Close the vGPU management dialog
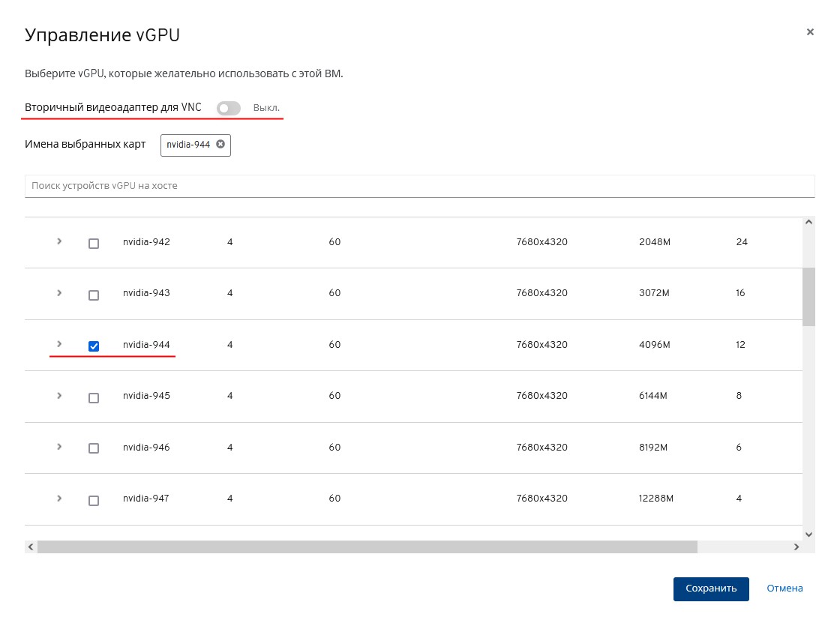Image resolution: width=840 pixels, height=626 pixels. coord(810,32)
